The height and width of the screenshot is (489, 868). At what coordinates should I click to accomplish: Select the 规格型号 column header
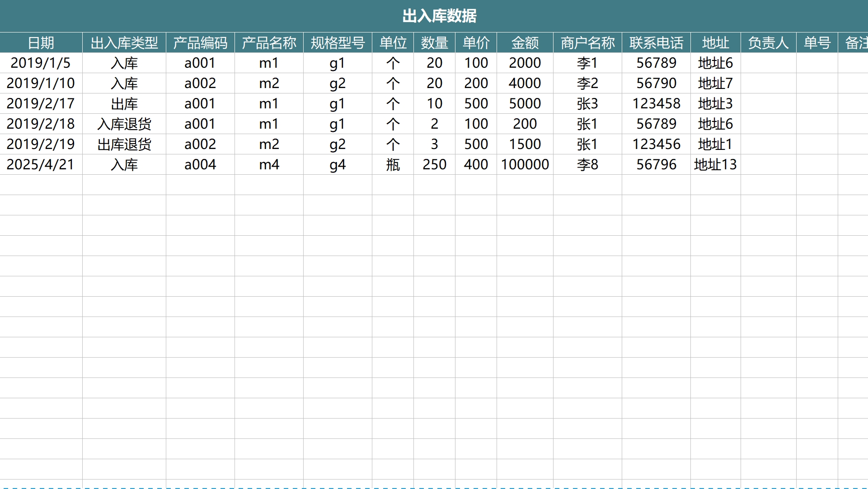pyautogui.click(x=338, y=43)
